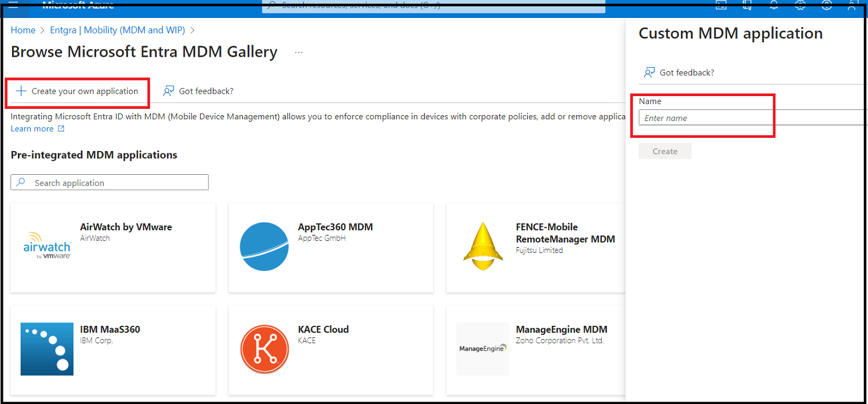The height and width of the screenshot is (404, 868).
Task: Click the Zoho Corporation Pvt. Ltd. text
Action: [560, 340]
